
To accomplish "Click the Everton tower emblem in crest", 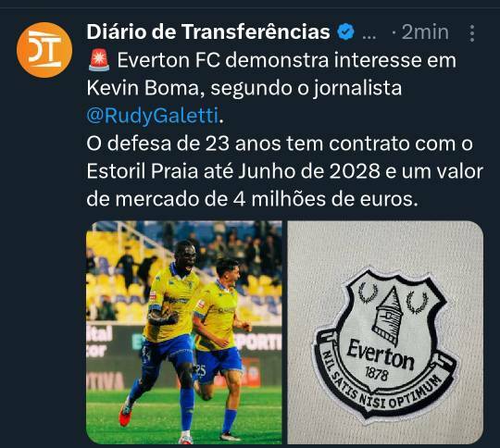I will (x=388, y=317).
